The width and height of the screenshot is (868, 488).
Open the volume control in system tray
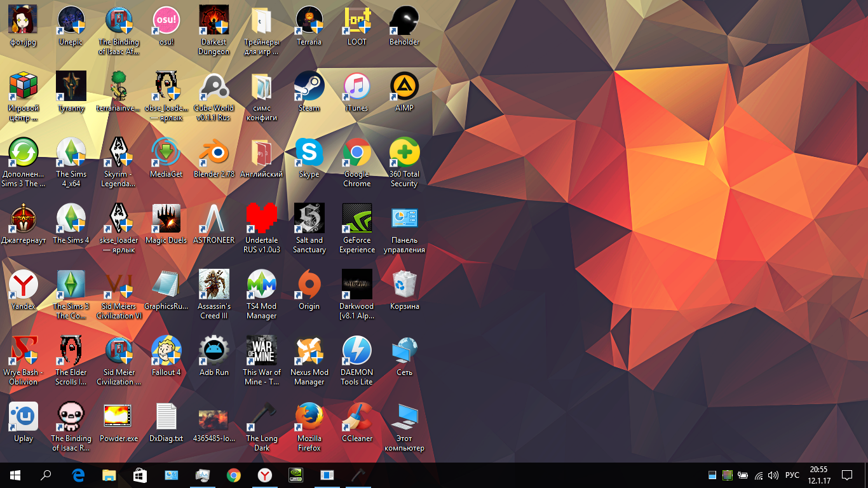click(773, 475)
